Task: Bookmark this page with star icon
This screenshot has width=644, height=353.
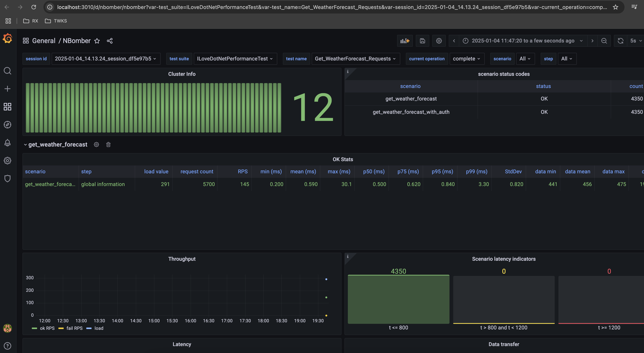Action: 616,7
